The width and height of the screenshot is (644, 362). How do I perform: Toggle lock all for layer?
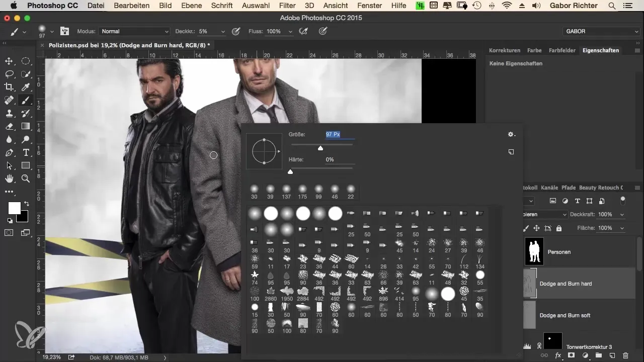pyautogui.click(x=559, y=228)
